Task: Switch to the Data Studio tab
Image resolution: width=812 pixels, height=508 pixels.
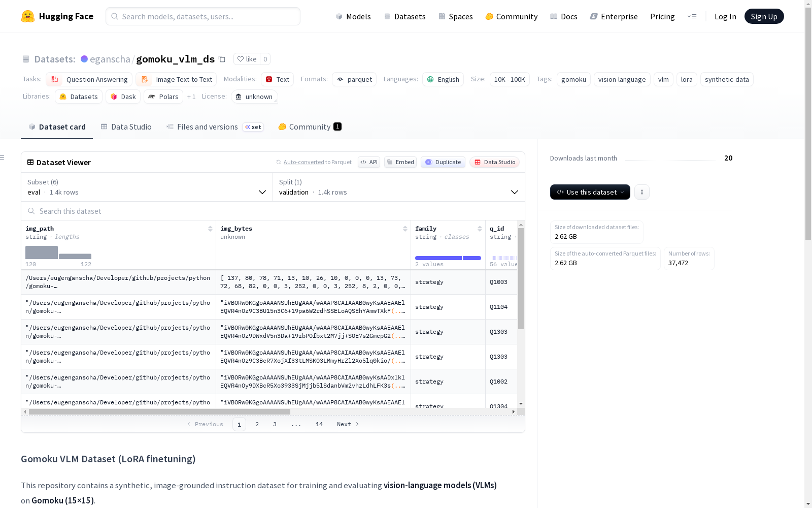Action: [x=126, y=127]
